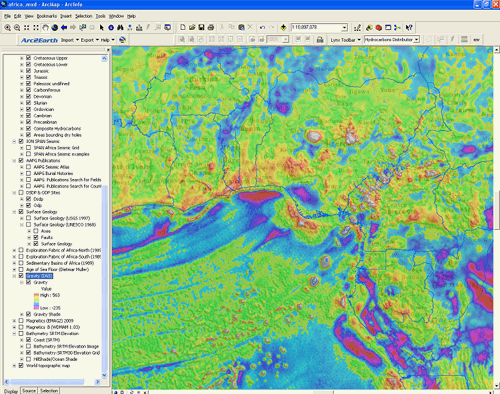The width and height of the screenshot is (500, 394).
Task: Enable SPAN Africa Seismic Grid layer
Action: (29, 147)
